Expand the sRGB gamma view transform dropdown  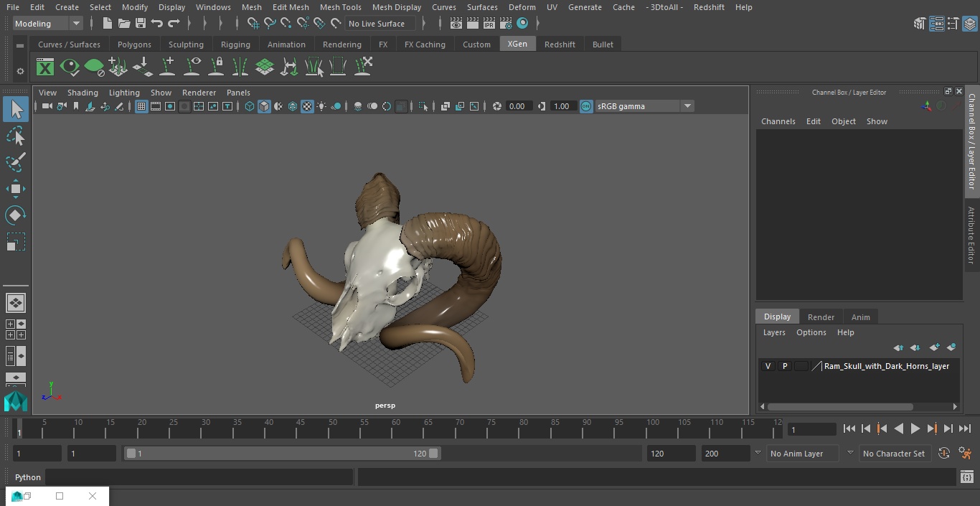pyautogui.click(x=687, y=106)
